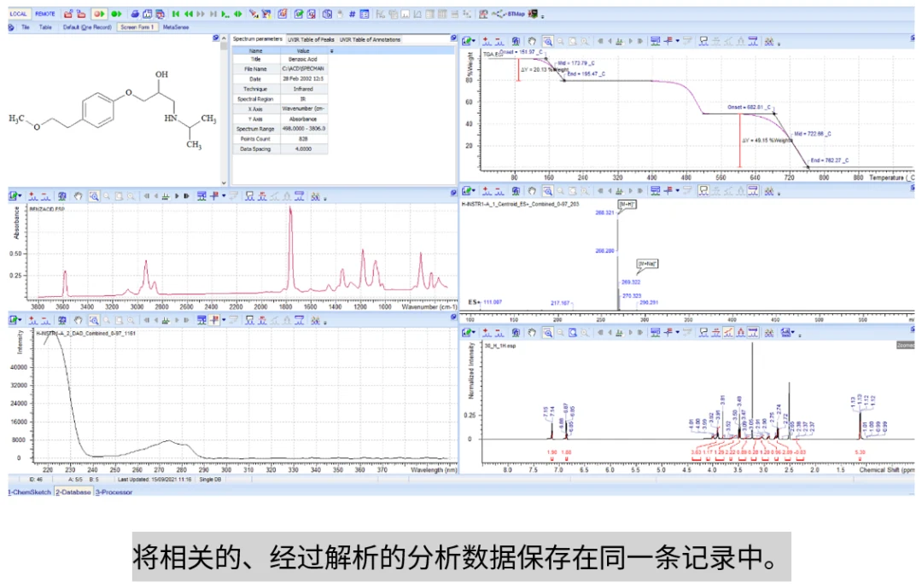
Task: Click the Benzoic Acid title cell
Action: pyautogui.click(x=303, y=60)
